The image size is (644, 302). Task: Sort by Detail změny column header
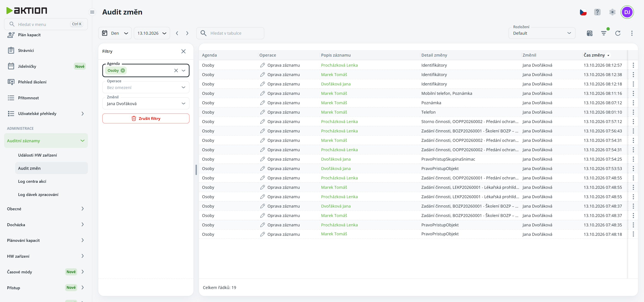[x=434, y=55]
